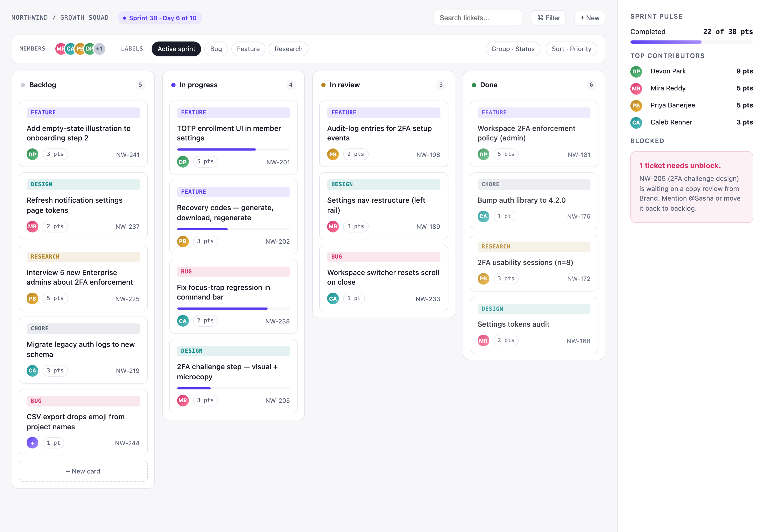Toggle the Feature label filter

(x=248, y=49)
